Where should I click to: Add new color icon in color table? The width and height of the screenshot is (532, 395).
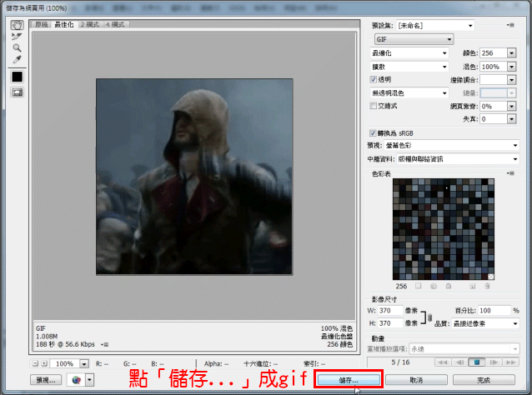click(472, 286)
